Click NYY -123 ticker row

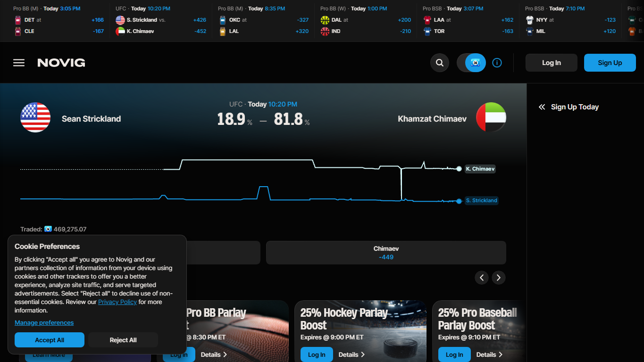[x=570, y=20]
